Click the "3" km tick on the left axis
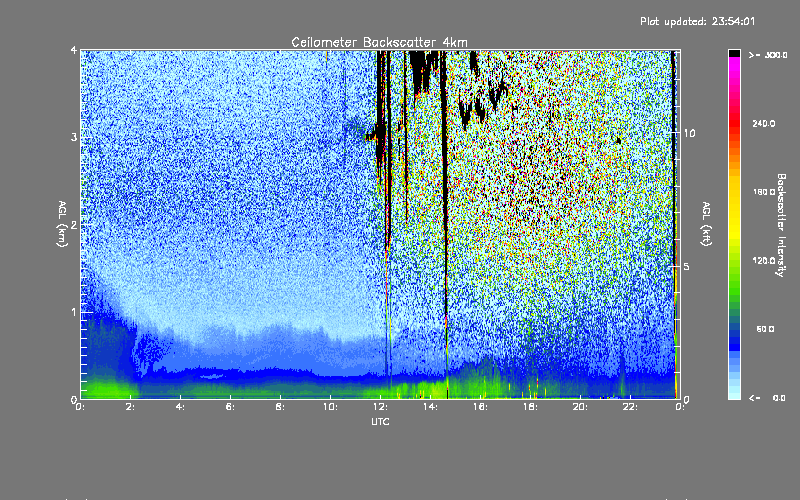 click(x=74, y=137)
